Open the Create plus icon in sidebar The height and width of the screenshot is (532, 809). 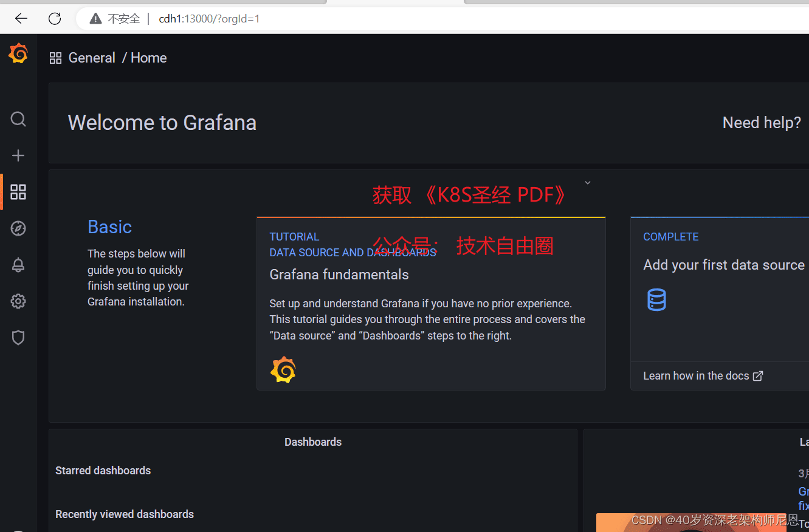pos(18,155)
